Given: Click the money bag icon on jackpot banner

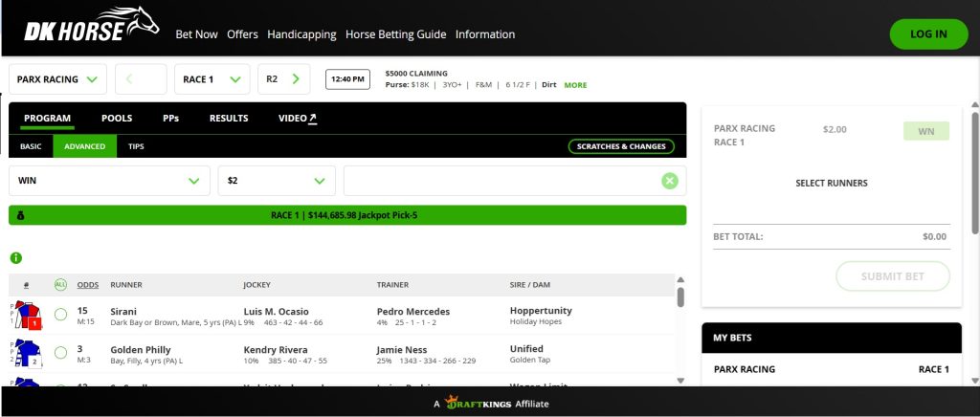Looking at the screenshot, I should tap(21, 215).
